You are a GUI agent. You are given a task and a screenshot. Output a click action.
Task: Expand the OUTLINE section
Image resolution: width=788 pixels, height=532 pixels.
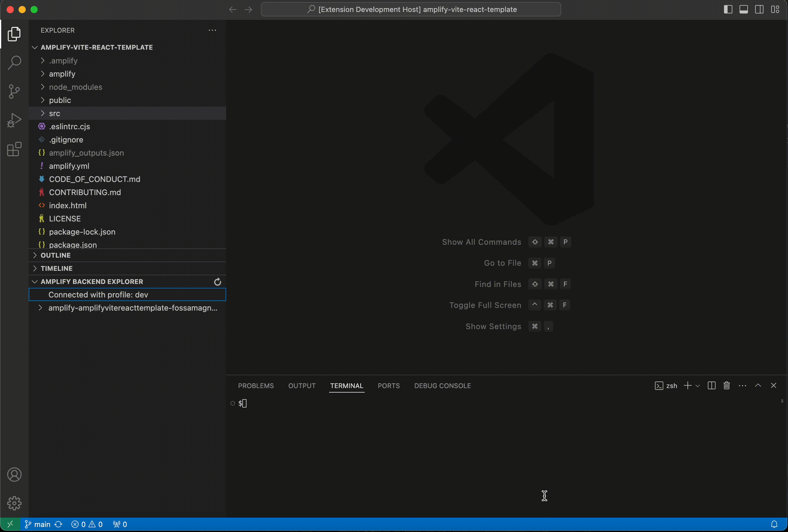[x=56, y=255]
